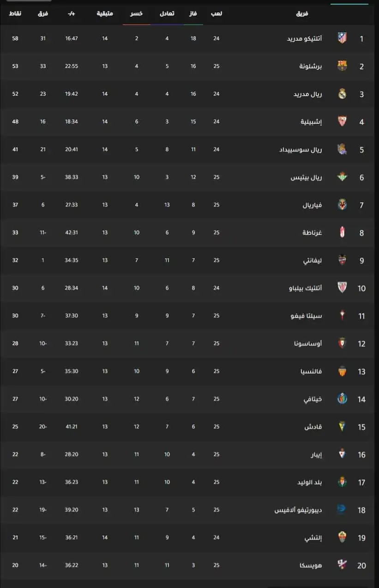This screenshot has height=588, width=379.
Task: Sort by خسر losses column header
Action: (136, 13)
